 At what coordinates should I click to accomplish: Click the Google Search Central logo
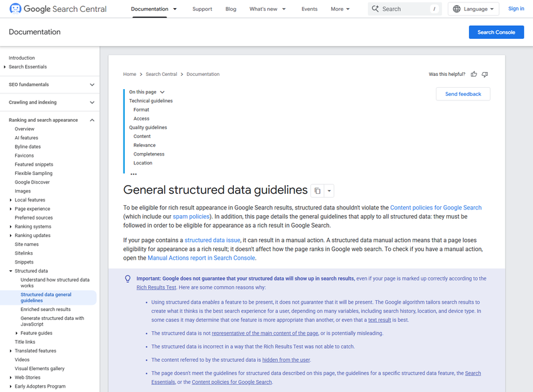[x=58, y=9]
